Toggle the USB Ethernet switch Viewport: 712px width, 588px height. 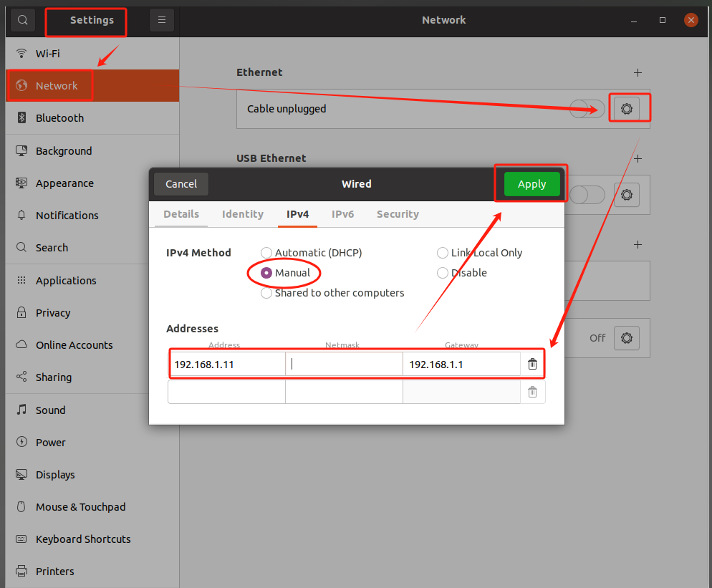587,195
